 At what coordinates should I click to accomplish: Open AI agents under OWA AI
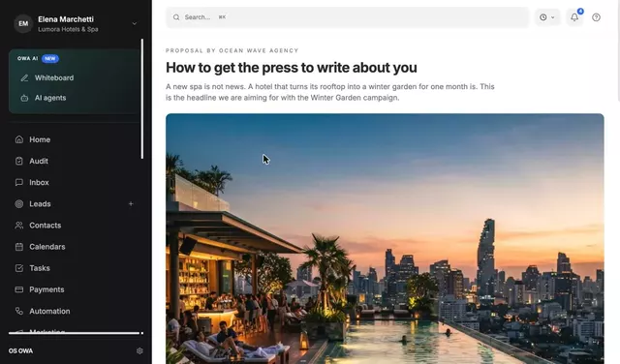[50, 98]
